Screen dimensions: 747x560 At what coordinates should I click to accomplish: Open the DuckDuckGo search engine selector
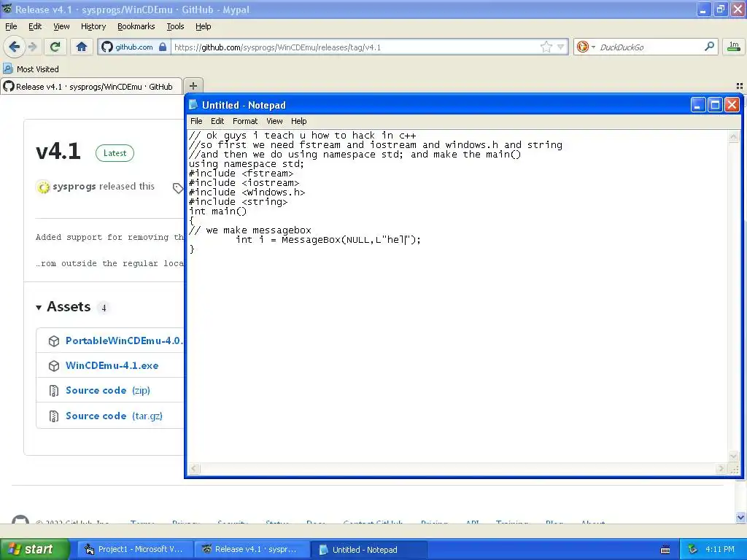pyautogui.click(x=586, y=47)
